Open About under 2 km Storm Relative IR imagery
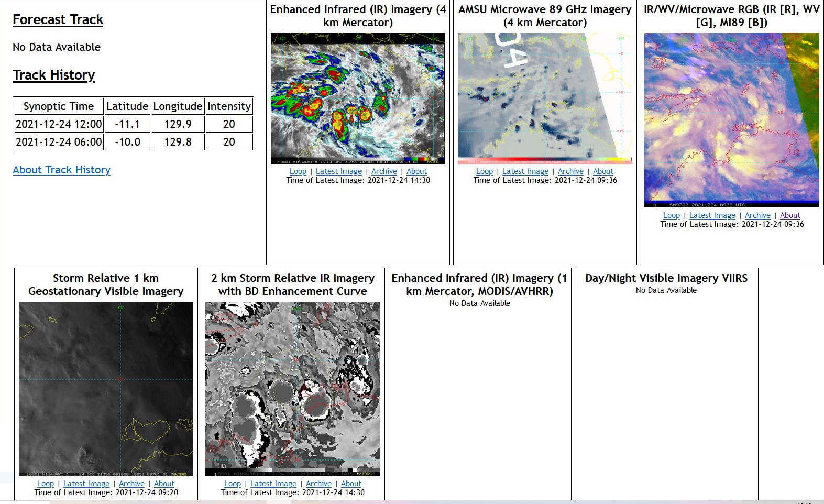This screenshot has height=504, width=824. pyautogui.click(x=351, y=484)
